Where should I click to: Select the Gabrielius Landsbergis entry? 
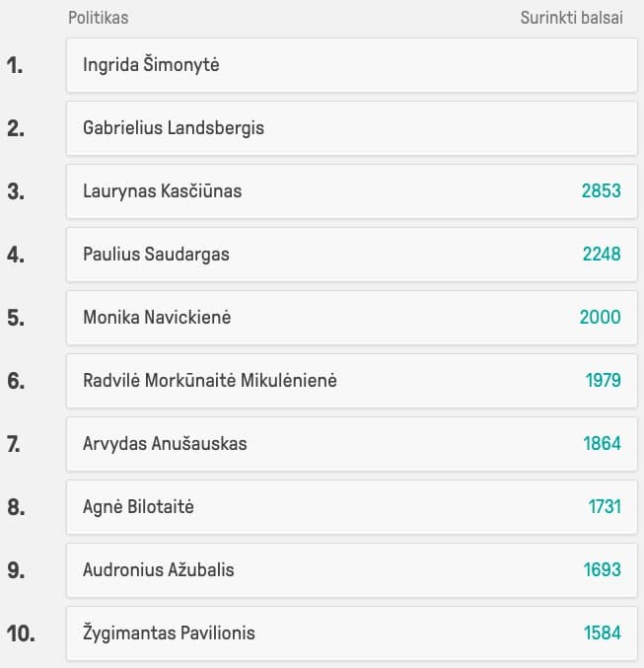(x=352, y=128)
